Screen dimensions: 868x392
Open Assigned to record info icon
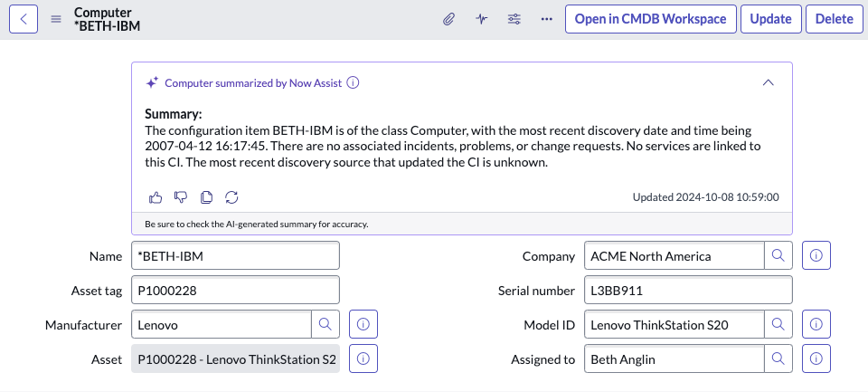[816, 359]
